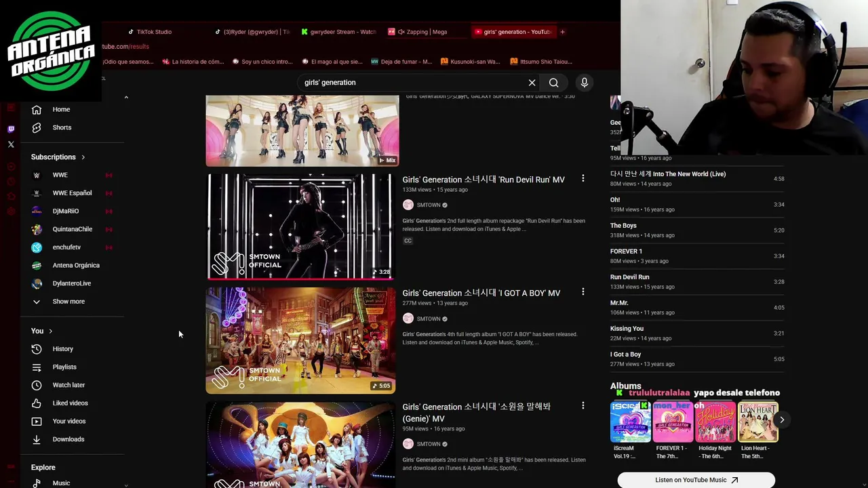Play Into The New World (Live) song

click(697, 179)
